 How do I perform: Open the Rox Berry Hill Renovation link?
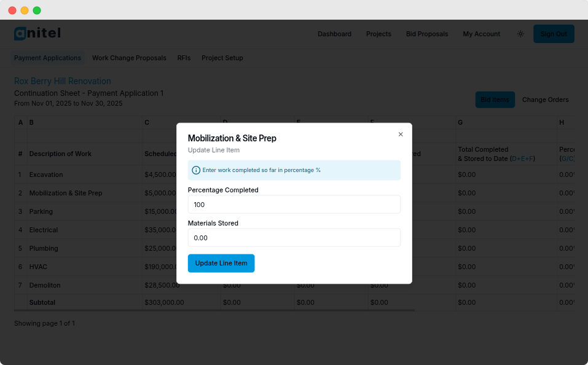click(63, 81)
